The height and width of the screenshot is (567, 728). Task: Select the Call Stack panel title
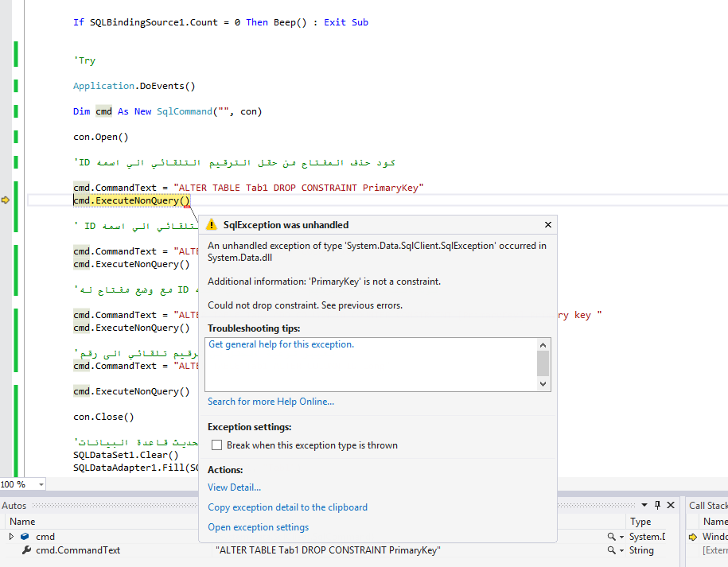click(708, 505)
